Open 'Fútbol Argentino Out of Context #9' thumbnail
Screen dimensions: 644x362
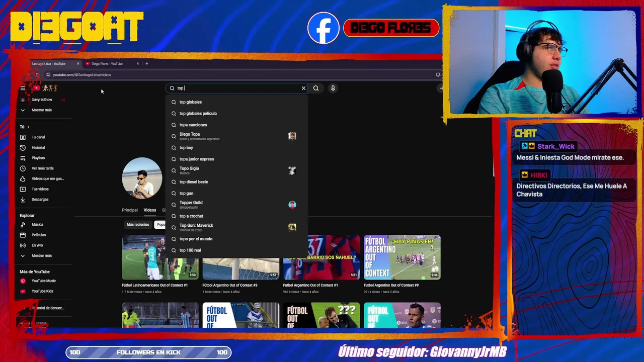[x=402, y=257]
